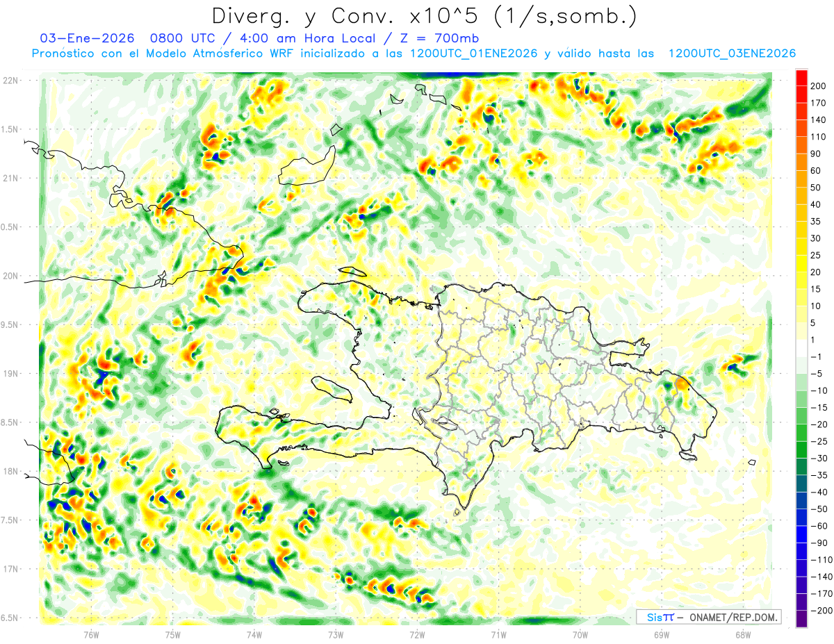Screen dimensions: 834x644
Task: Click the "ONAMET/REP.DOM." credit label
Action: [733, 617]
